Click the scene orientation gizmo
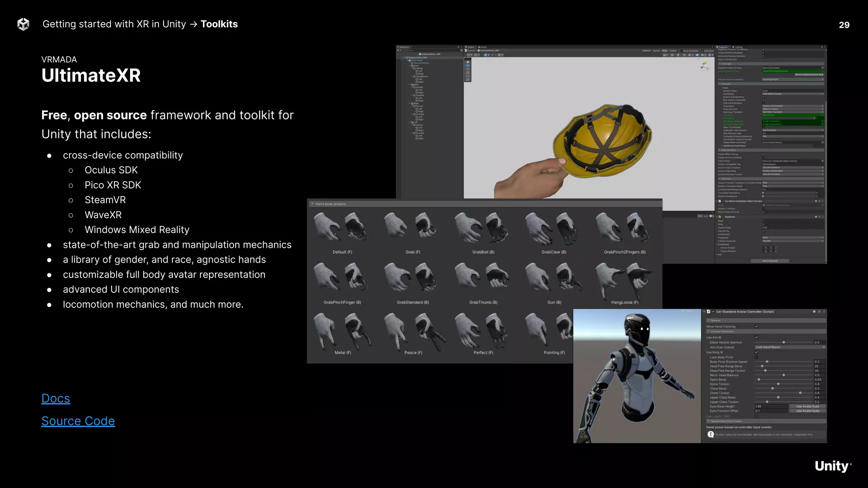This screenshot has width=868, height=488. click(x=704, y=66)
